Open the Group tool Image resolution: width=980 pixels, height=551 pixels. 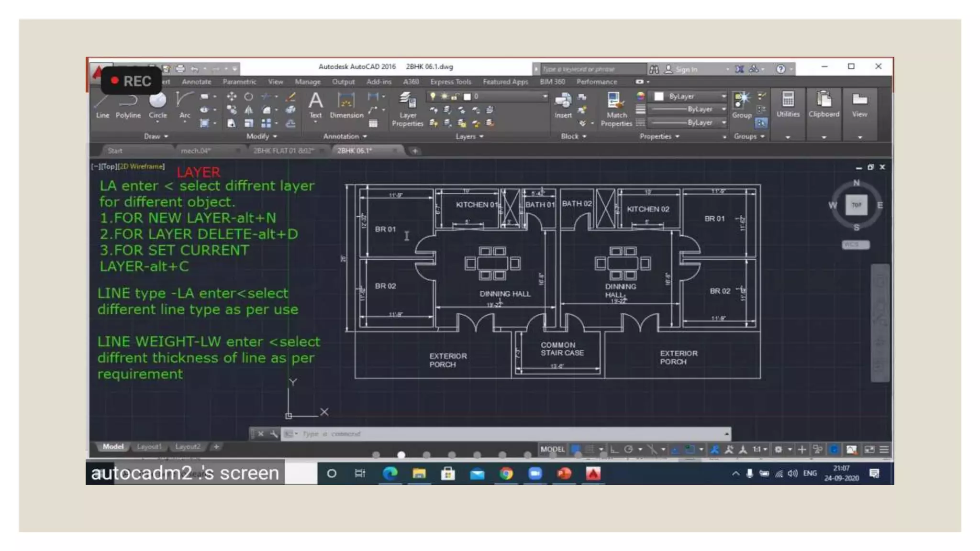[x=742, y=105]
